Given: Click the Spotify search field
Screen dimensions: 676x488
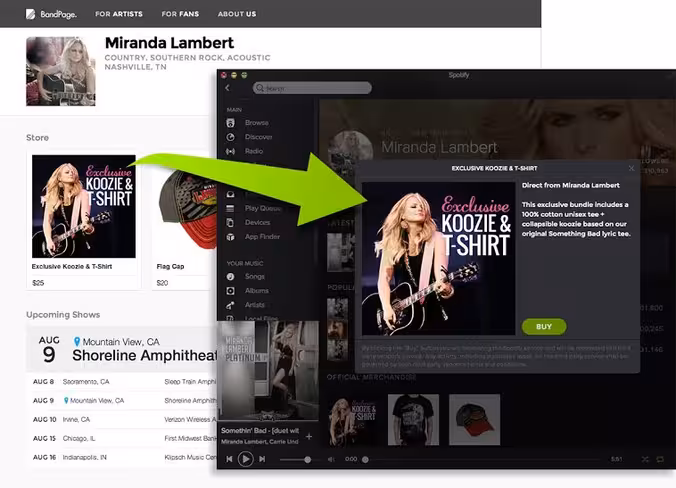Looking at the screenshot, I should click(x=312, y=88).
